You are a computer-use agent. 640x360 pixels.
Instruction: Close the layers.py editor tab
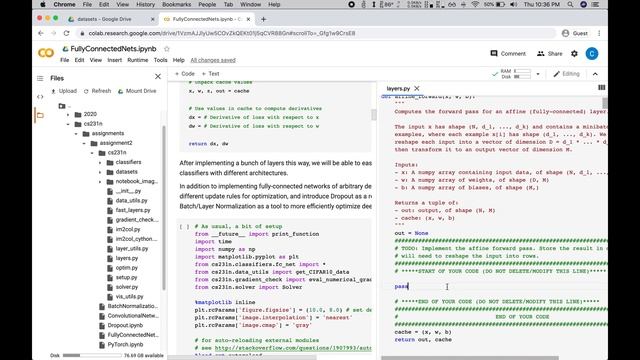point(417,88)
